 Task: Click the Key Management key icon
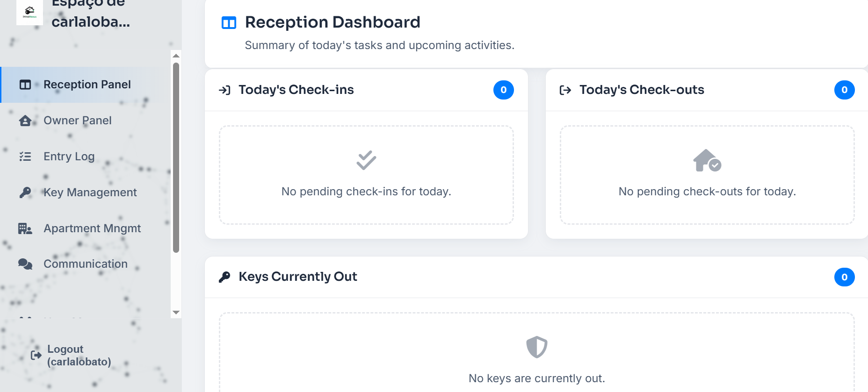(x=25, y=192)
